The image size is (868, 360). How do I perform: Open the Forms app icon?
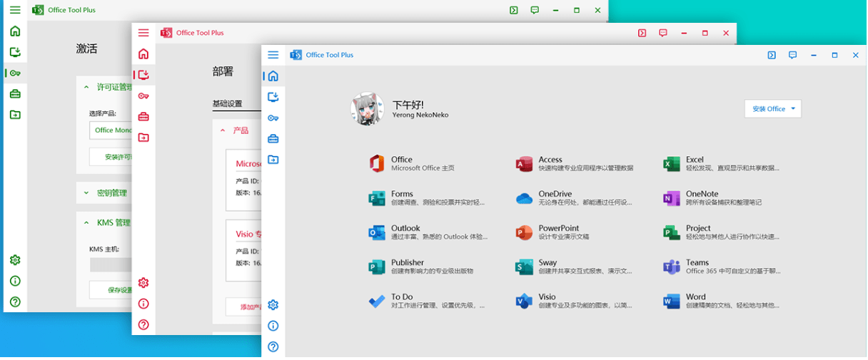click(x=377, y=198)
